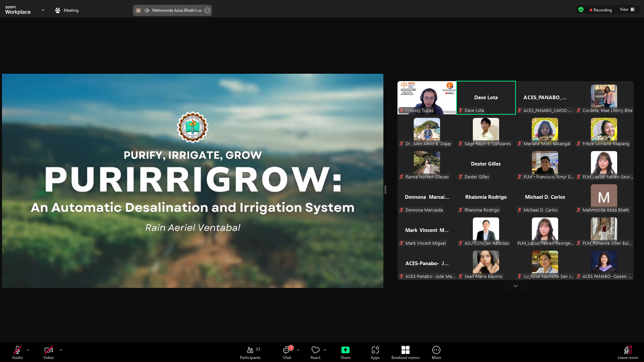
Task: Expand audio settings arrow next to Audio
Action: coord(28,350)
